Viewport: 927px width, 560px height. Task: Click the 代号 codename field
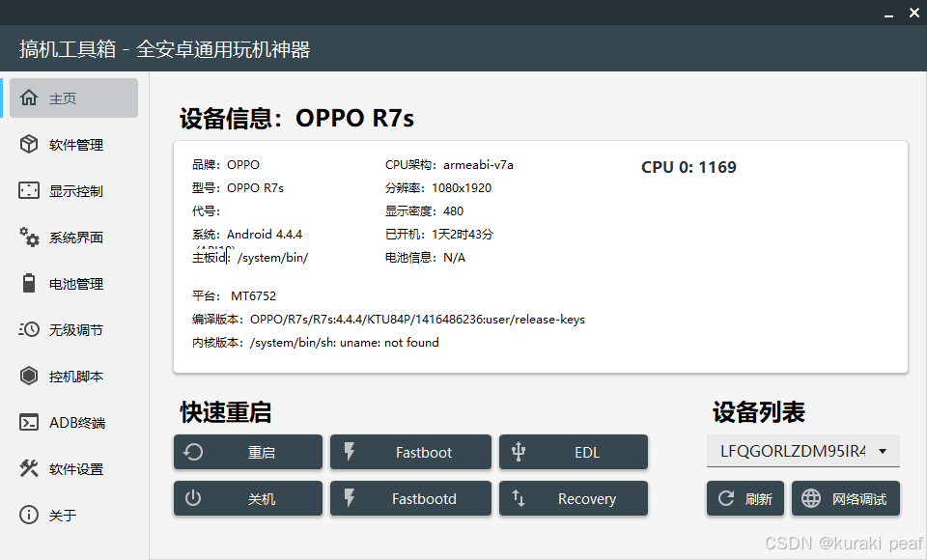[206, 211]
